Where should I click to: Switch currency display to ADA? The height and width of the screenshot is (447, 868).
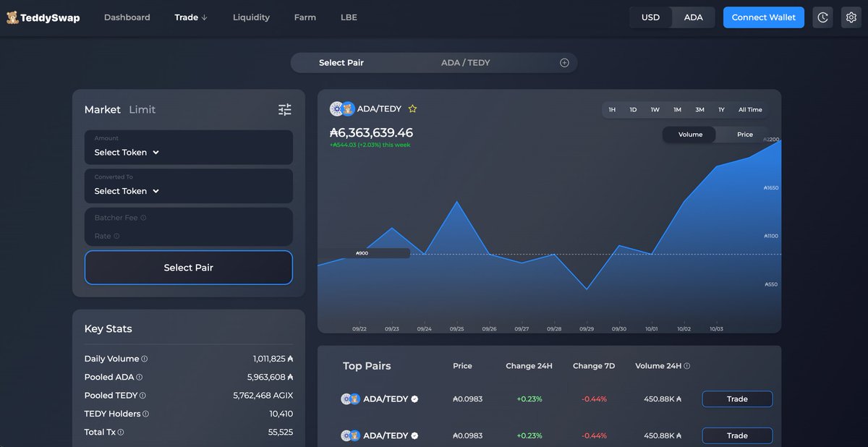[694, 17]
